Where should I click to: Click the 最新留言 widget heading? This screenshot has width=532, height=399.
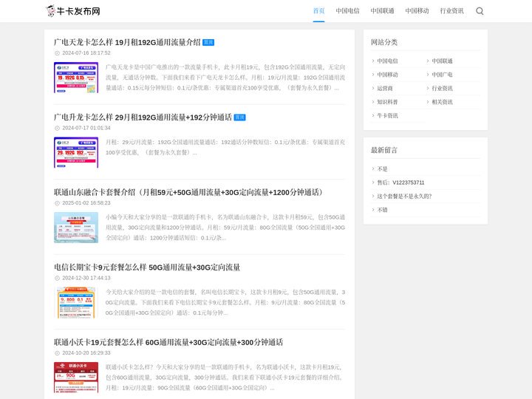pyautogui.click(x=384, y=150)
